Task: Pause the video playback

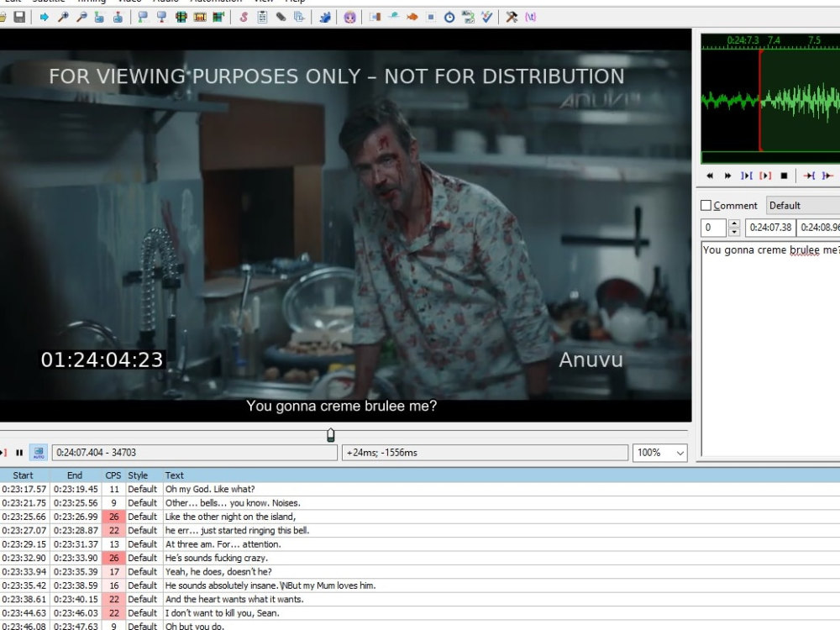Action: tap(19, 453)
